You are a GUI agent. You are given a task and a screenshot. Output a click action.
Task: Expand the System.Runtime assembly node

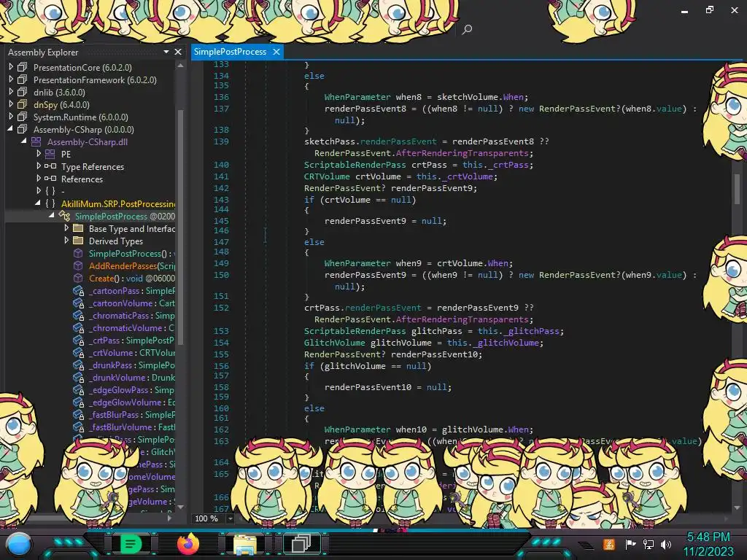pyautogui.click(x=11, y=117)
